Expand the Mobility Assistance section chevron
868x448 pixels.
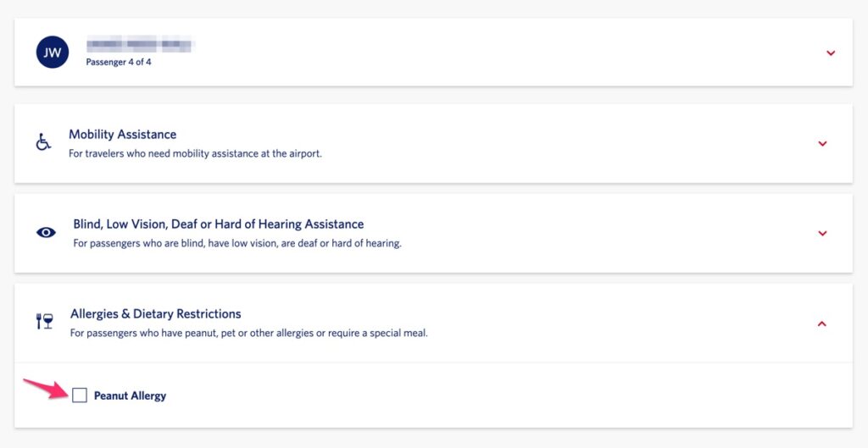click(x=822, y=144)
